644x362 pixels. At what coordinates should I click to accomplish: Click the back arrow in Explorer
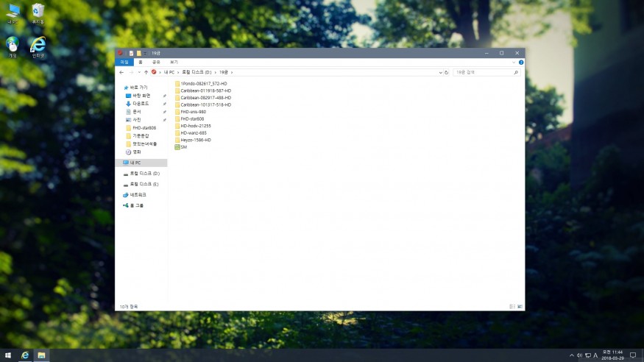tap(121, 72)
